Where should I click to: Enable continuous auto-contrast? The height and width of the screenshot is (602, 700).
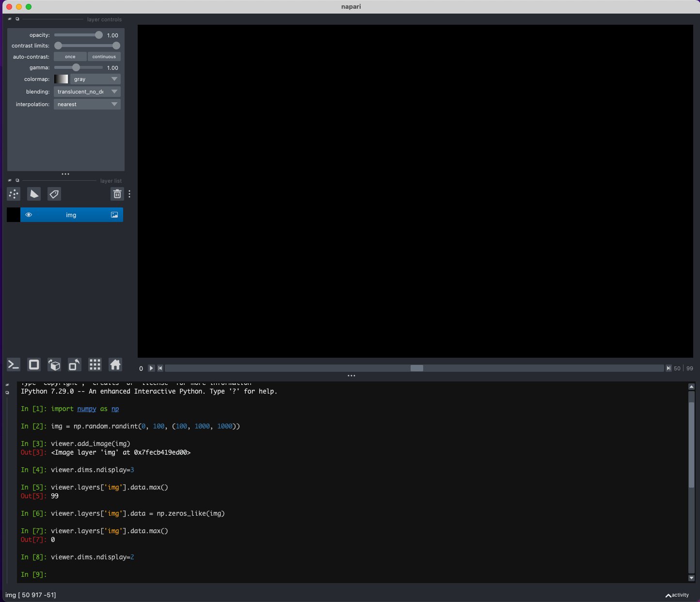click(x=104, y=56)
